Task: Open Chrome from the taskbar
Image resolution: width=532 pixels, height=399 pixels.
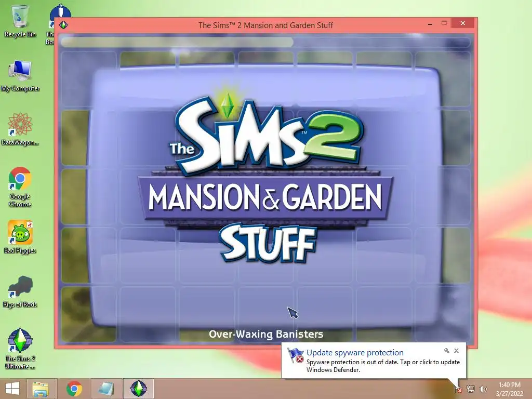Action: click(74, 389)
